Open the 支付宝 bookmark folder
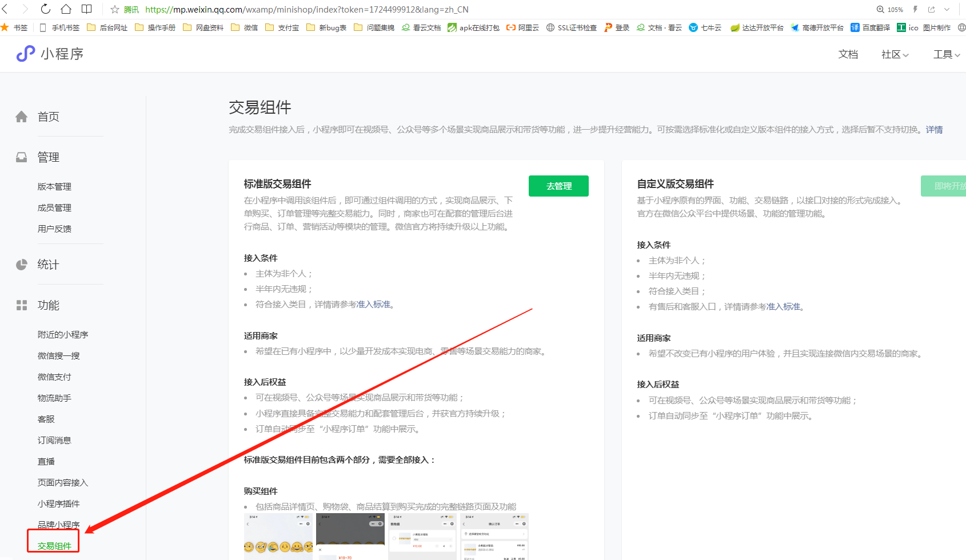Viewport: 966px width, 560px height. [282, 27]
